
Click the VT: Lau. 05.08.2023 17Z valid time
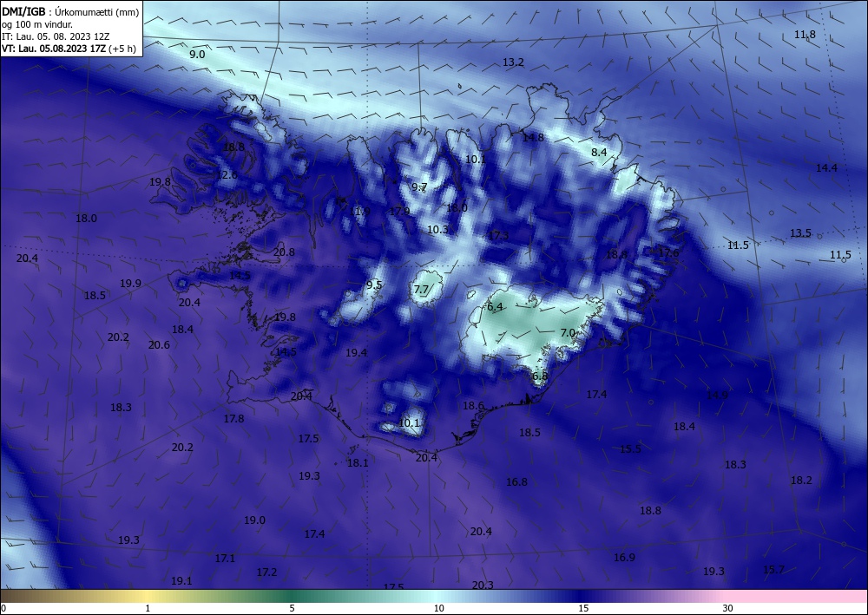[54, 48]
